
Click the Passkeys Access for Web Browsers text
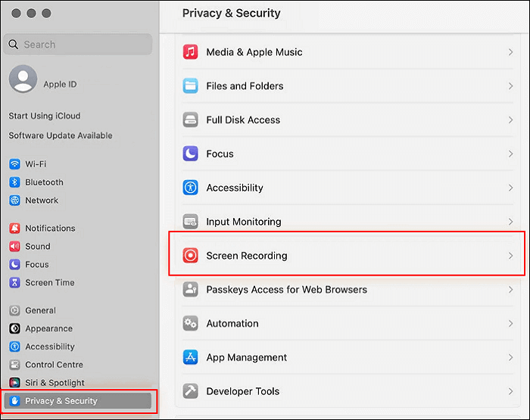(287, 290)
